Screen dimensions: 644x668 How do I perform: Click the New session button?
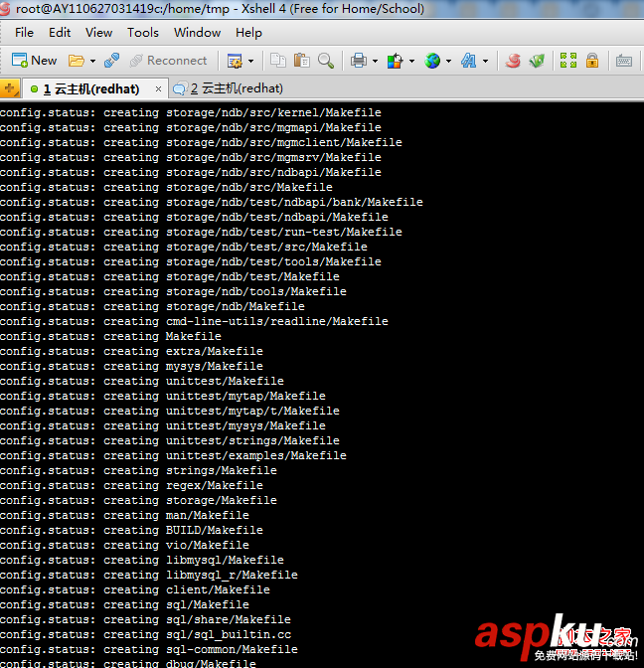(x=34, y=61)
